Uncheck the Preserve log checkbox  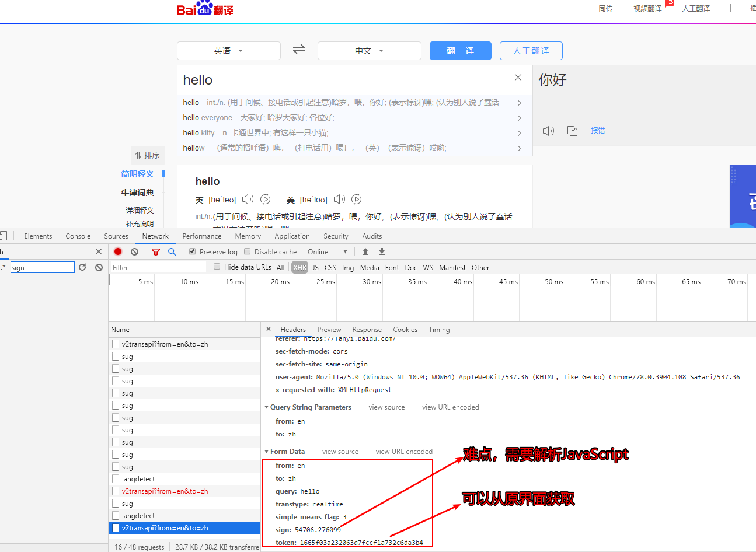[x=192, y=251]
